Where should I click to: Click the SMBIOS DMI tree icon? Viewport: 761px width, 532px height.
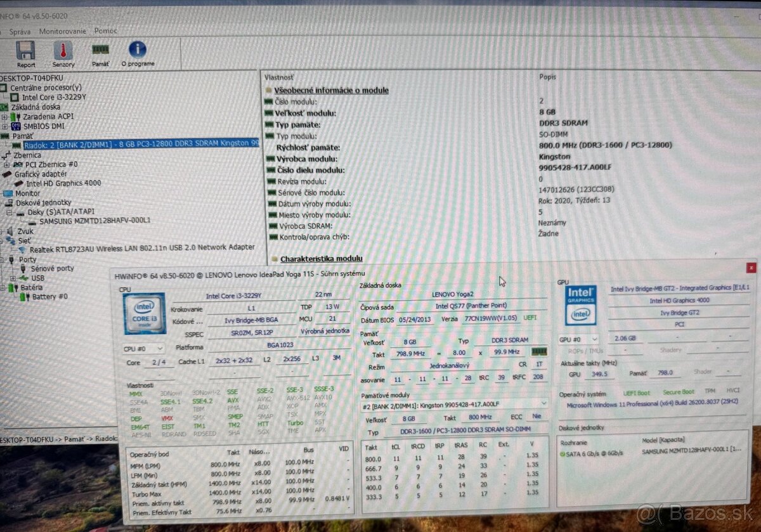(x=16, y=126)
